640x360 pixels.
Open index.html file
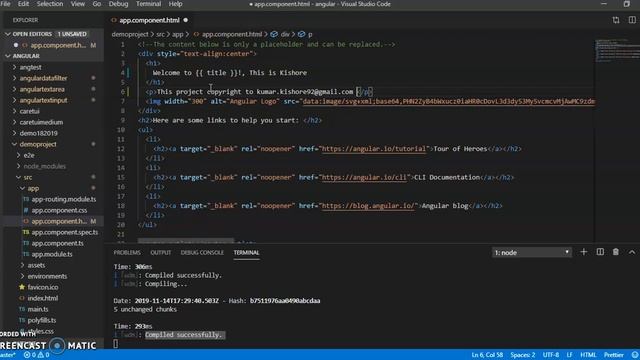42,298
